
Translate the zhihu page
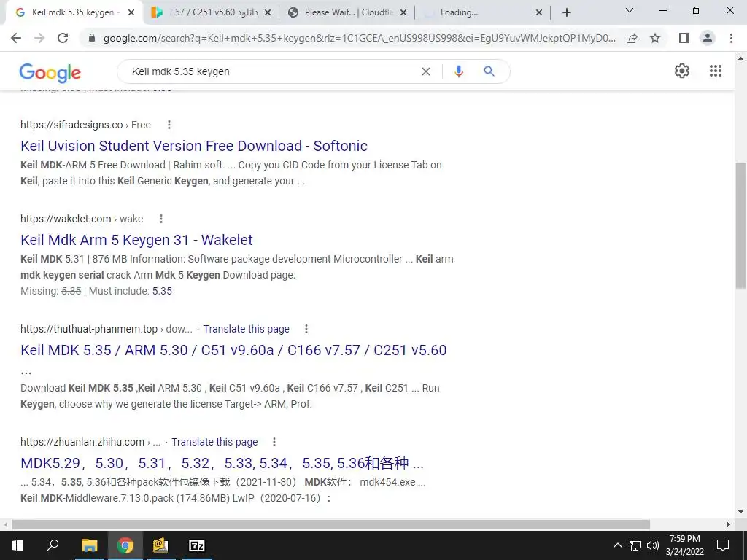click(214, 442)
